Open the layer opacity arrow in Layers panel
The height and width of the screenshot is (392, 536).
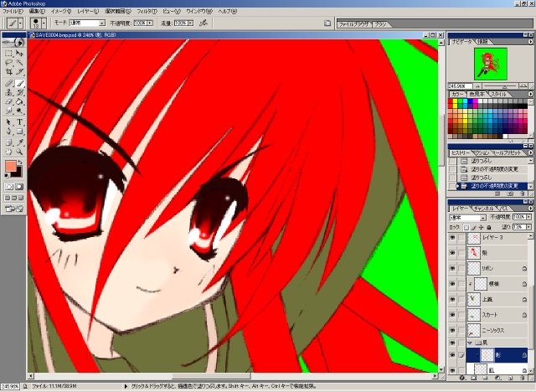[x=529, y=217]
